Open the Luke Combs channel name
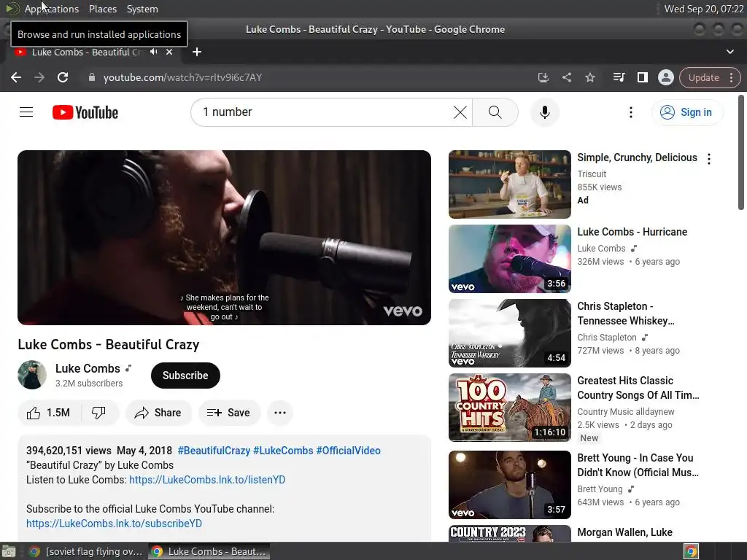The height and width of the screenshot is (560, 747). [88, 368]
